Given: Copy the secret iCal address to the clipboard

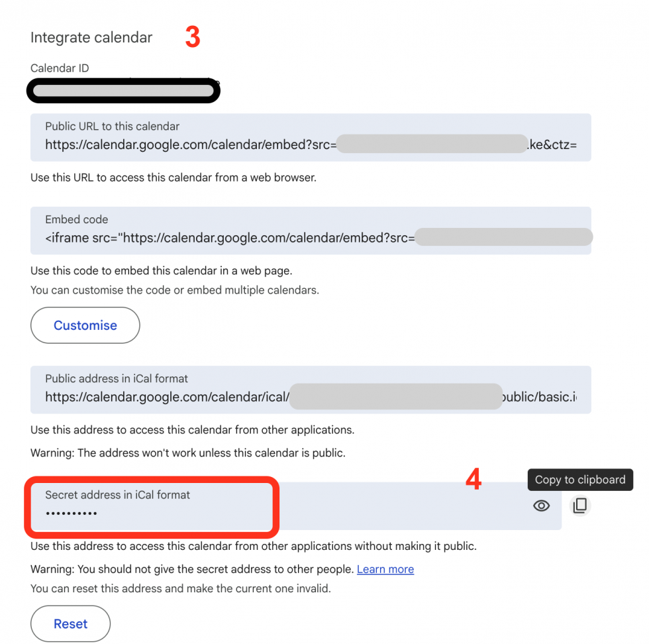Looking at the screenshot, I should [580, 506].
